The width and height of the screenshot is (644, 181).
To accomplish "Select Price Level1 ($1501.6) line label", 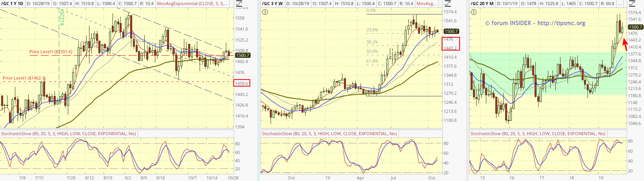I will click(51, 52).
